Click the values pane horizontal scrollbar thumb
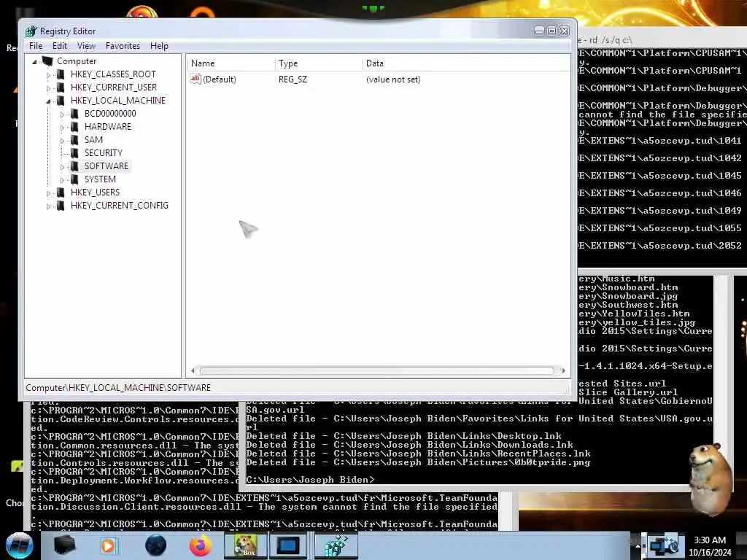This screenshot has height=560, width=747. 377,370
